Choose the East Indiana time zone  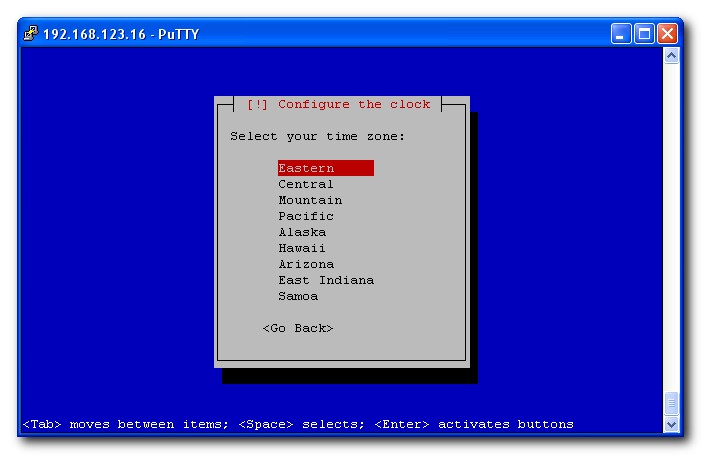tap(326, 280)
